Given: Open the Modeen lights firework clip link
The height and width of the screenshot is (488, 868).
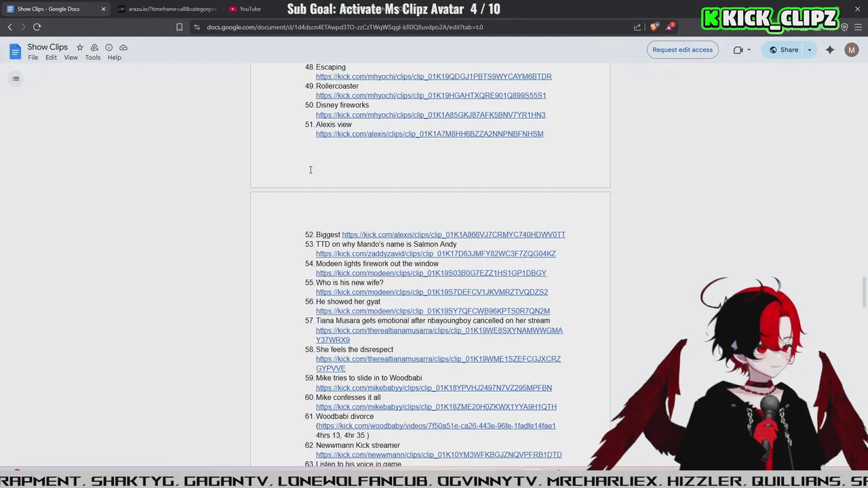Looking at the screenshot, I should [431, 273].
